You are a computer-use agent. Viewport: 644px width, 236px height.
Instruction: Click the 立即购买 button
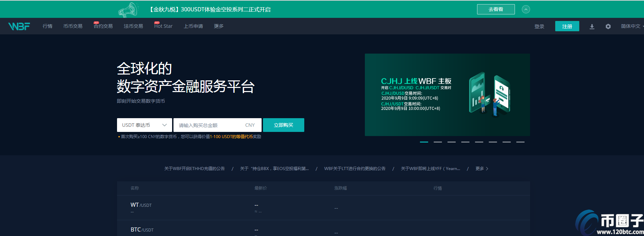tap(283, 125)
